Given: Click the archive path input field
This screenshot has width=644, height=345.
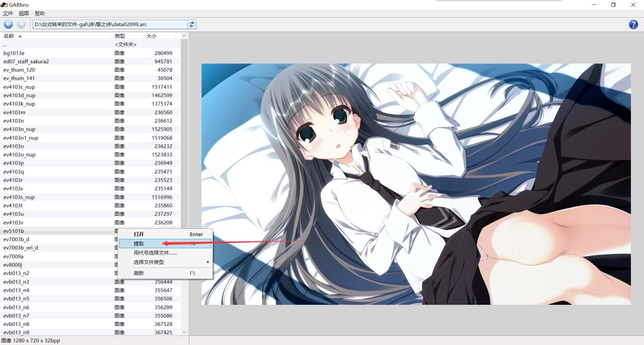Looking at the screenshot, I should [110, 24].
